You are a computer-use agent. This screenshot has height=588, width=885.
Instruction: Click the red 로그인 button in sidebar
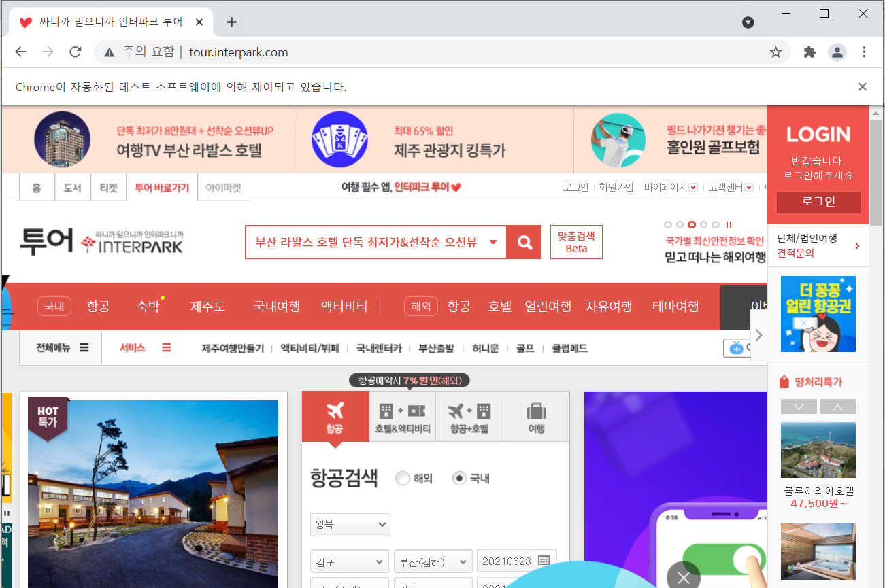point(818,202)
